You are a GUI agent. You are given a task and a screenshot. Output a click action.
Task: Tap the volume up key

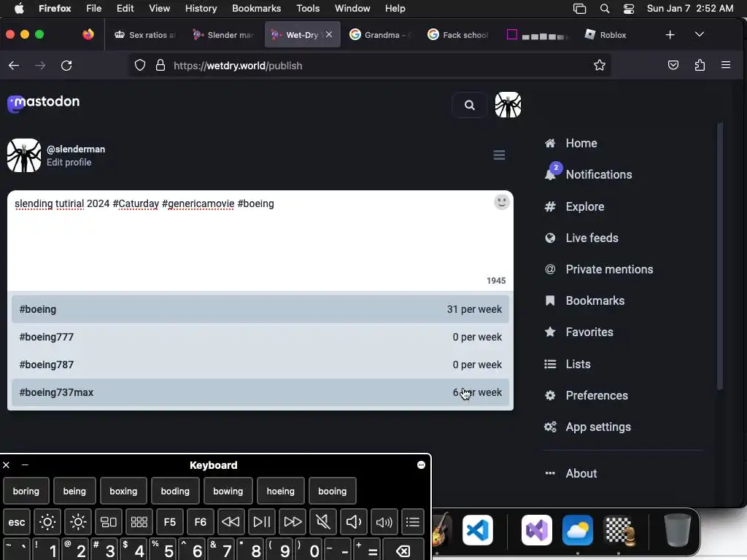(x=384, y=522)
